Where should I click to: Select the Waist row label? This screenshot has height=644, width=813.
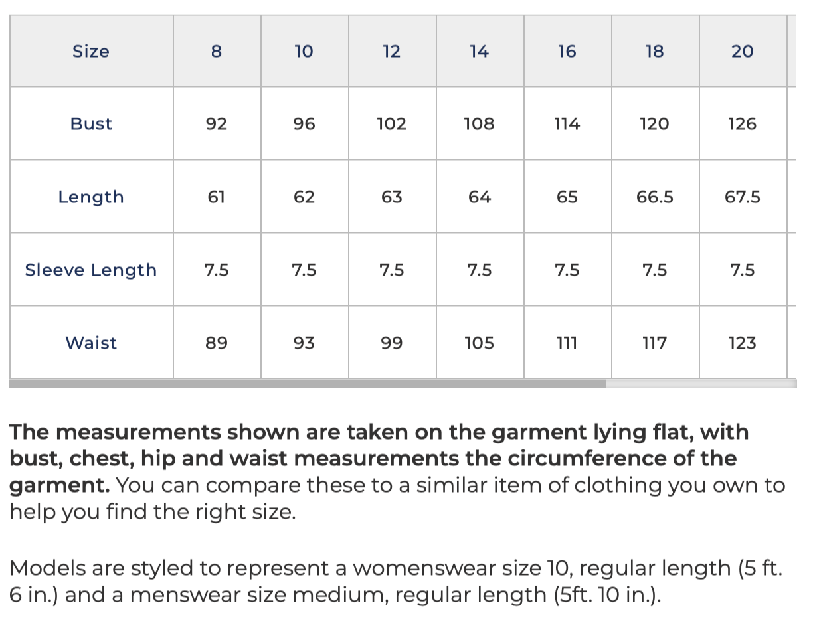(92, 343)
